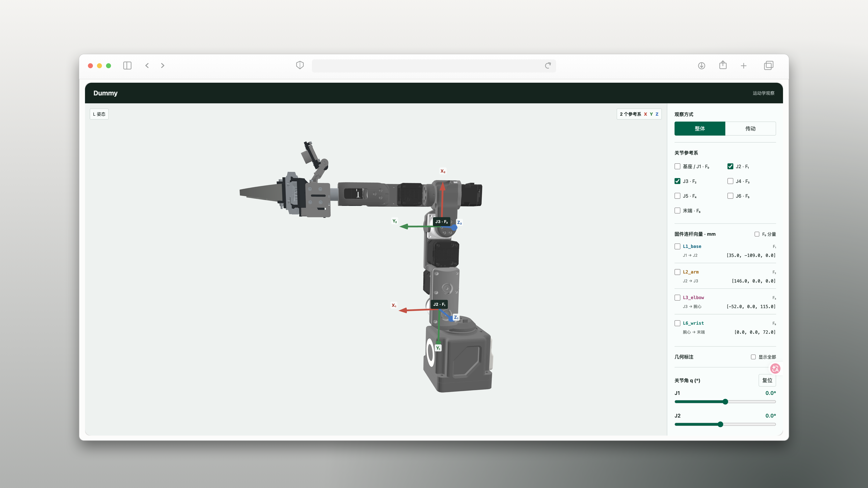Click the J1 joint angle slider handle
Viewport: 868px width, 488px height.
click(x=725, y=402)
